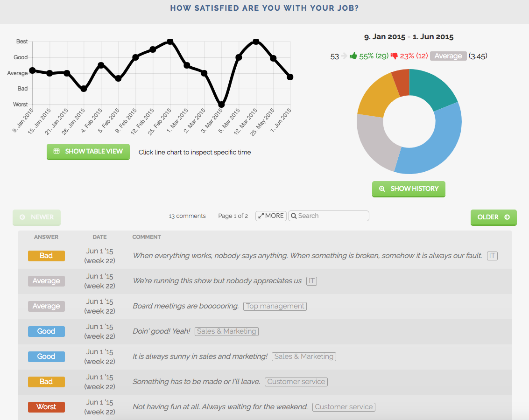This screenshot has height=420, width=529.
Task: Click the total responses number 53
Action: (334, 56)
